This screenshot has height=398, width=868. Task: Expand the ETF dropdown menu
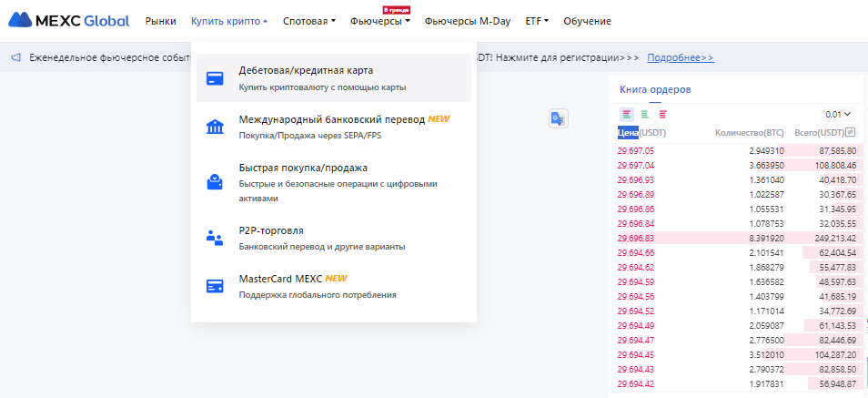point(537,21)
